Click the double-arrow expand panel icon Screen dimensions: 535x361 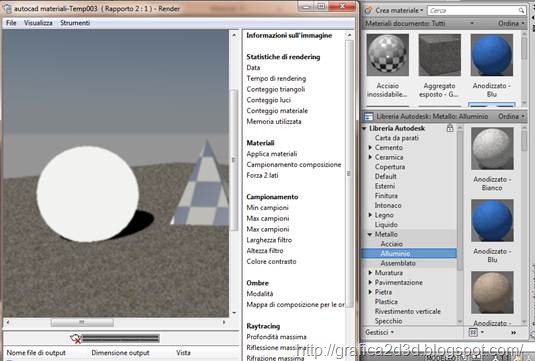click(x=513, y=332)
